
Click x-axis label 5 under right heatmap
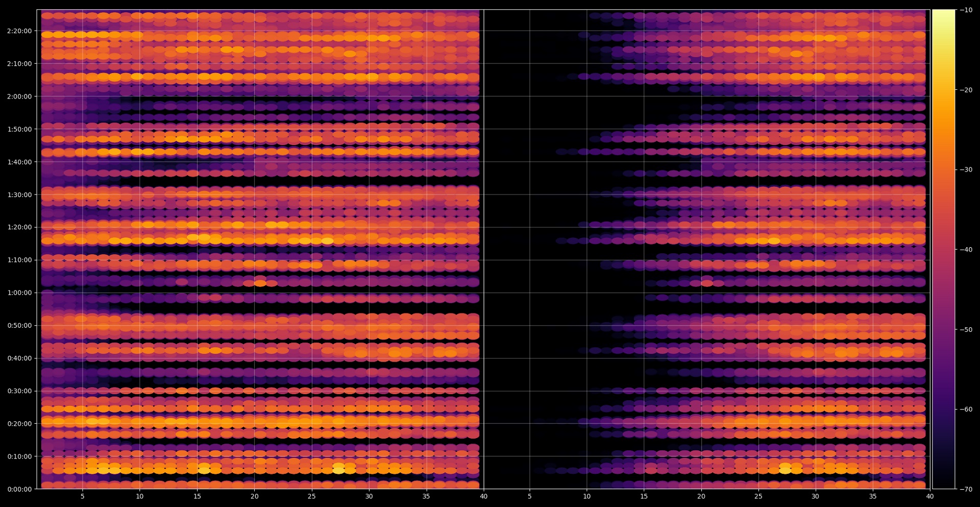[x=530, y=496]
